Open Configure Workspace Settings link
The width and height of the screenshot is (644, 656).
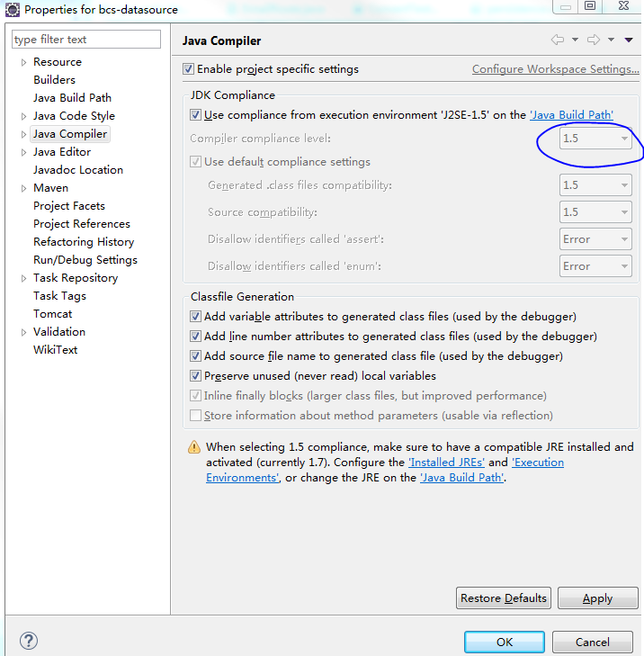(555, 69)
